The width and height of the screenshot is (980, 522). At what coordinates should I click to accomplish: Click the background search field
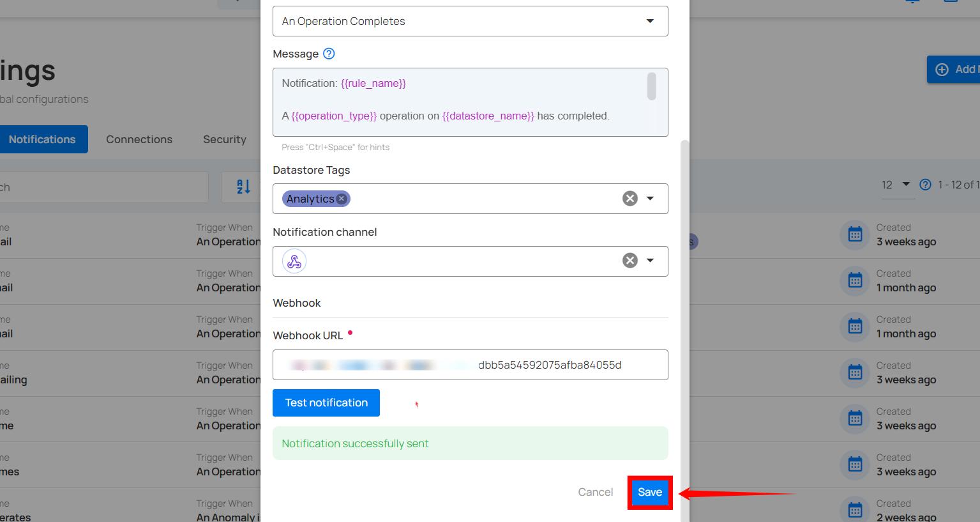(x=103, y=187)
